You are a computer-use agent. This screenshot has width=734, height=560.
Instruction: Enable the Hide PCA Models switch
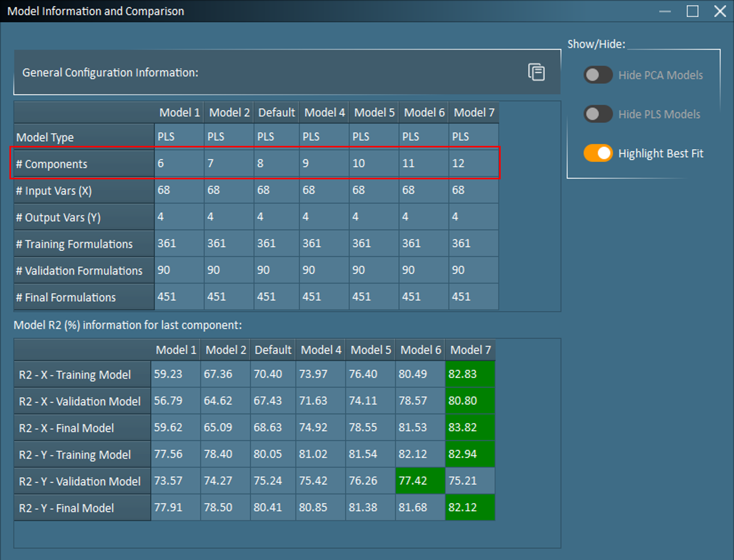(598, 75)
